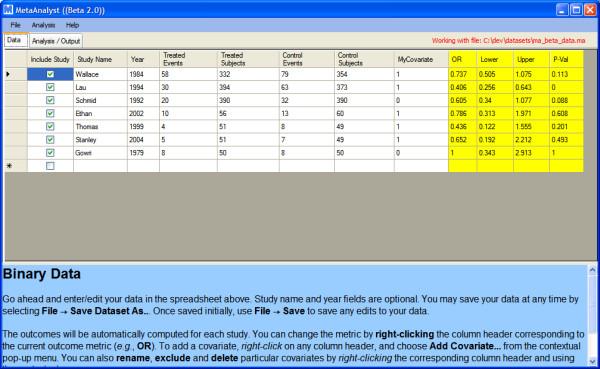Click the MyCovariate column header

coord(421,59)
